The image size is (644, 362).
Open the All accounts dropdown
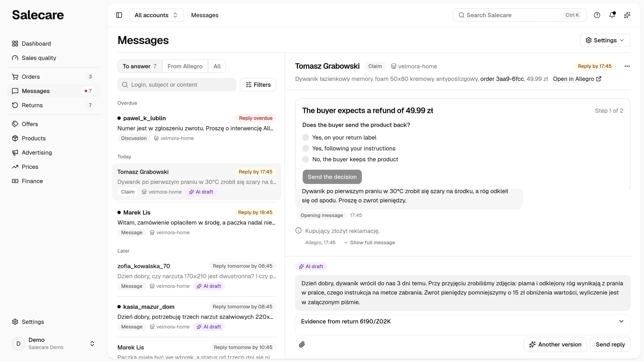pos(156,15)
